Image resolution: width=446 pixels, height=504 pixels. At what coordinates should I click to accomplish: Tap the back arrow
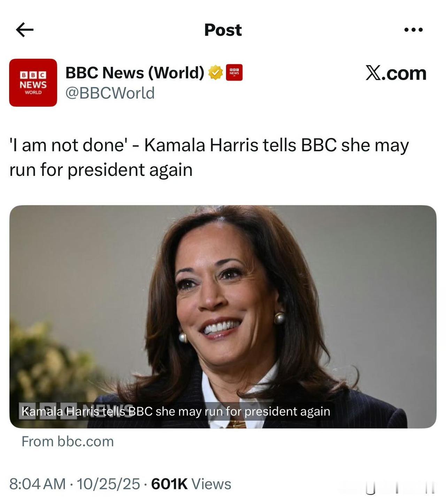point(25,30)
